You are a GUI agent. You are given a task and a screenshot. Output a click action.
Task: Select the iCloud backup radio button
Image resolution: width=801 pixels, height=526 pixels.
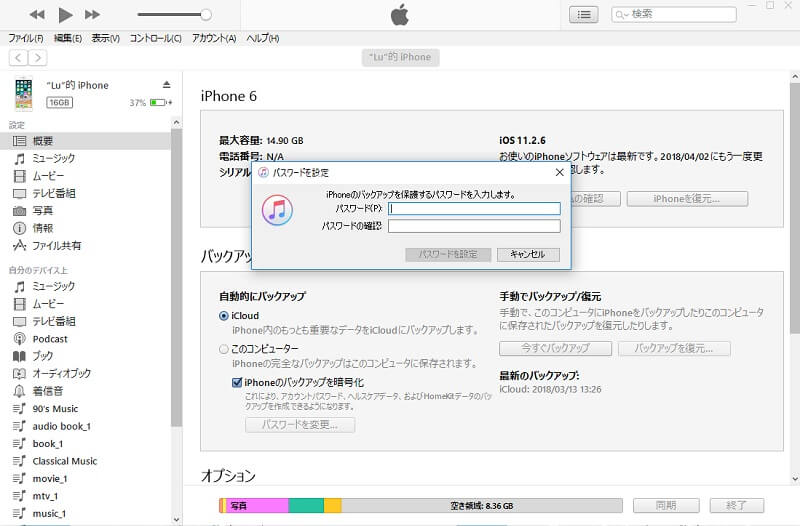click(223, 316)
